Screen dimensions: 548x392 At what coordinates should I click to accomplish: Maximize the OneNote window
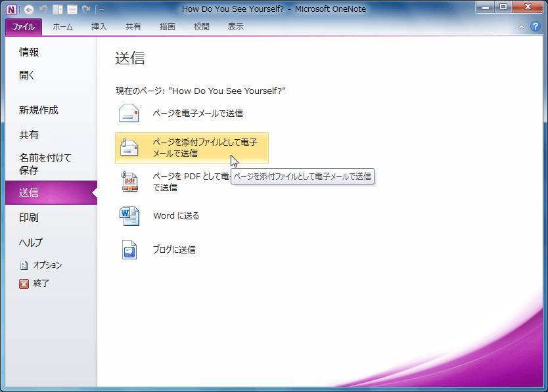point(503,7)
